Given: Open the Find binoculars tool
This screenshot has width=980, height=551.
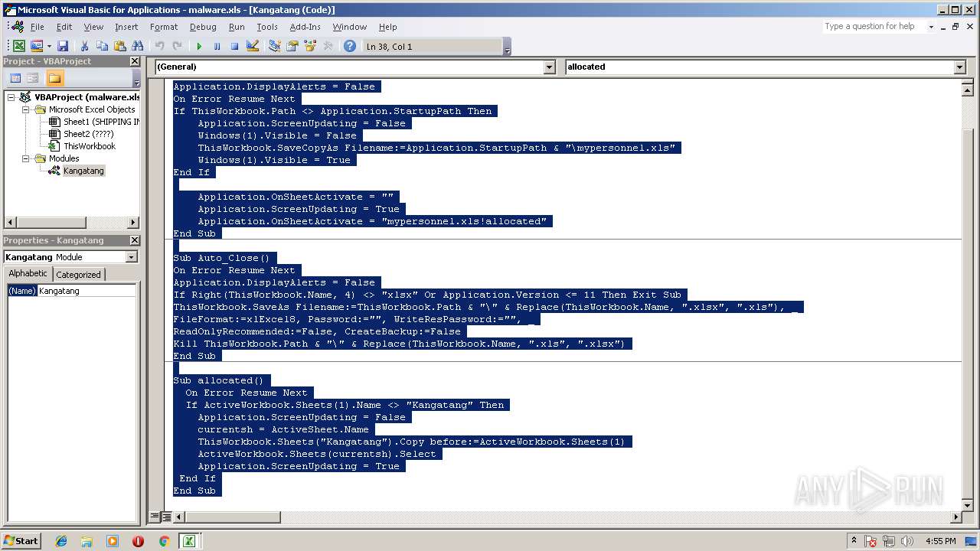Looking at the screenshot, I should point(138,47).
